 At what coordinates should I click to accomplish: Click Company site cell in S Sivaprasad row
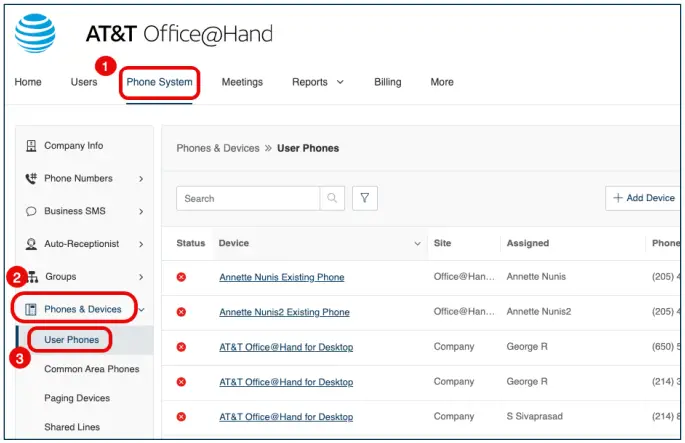point(454,416)
